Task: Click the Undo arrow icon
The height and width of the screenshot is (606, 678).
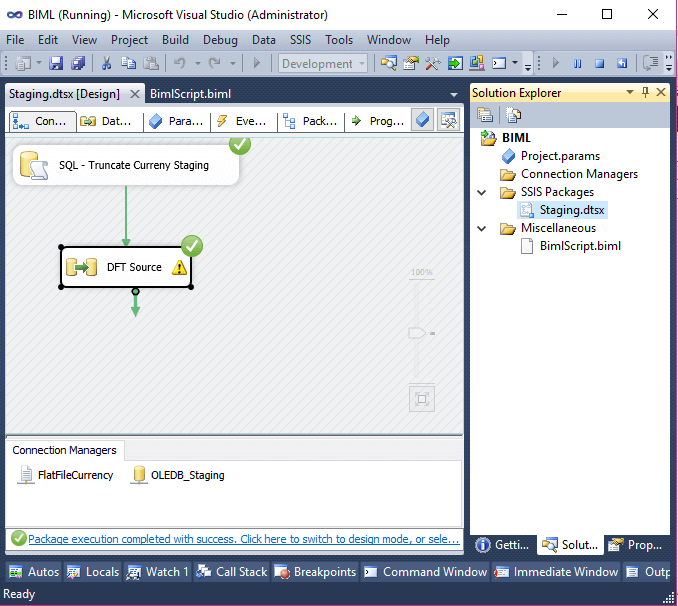Action: coord(179,64)
